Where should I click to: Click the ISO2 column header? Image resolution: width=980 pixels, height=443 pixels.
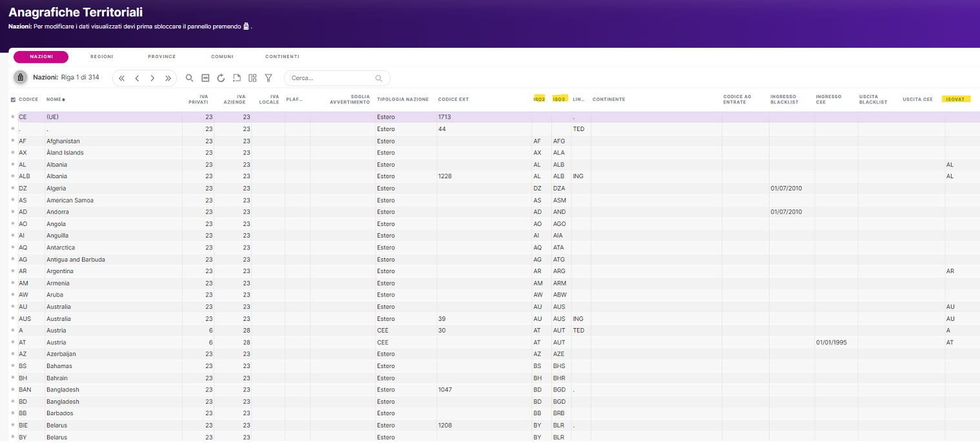point(539,99)
